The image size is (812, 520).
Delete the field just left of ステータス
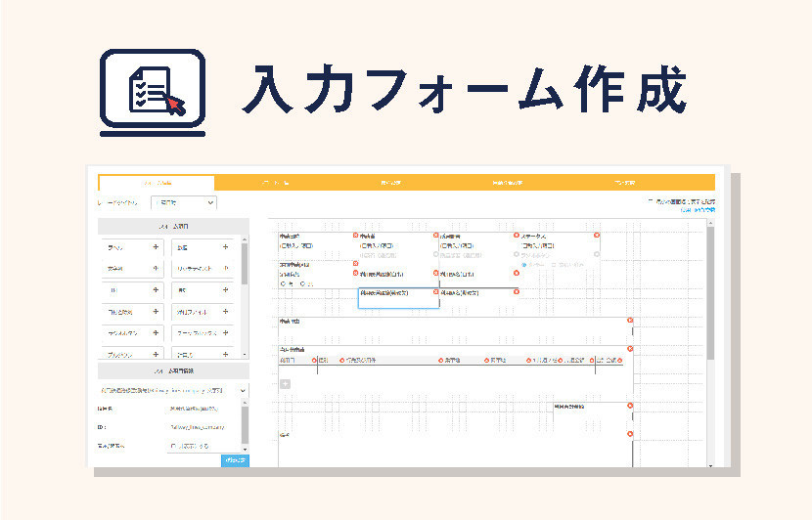pos(517,235)
